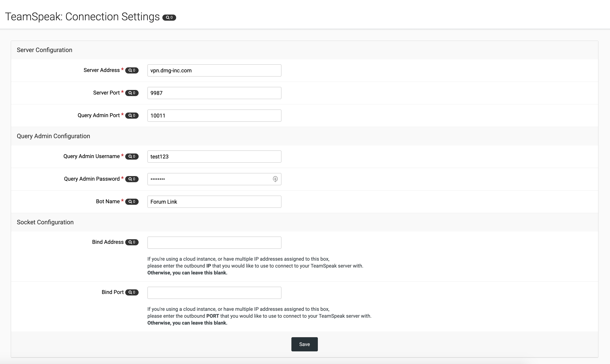Focus the Server Port field showing 9987

tap(214, 93)
